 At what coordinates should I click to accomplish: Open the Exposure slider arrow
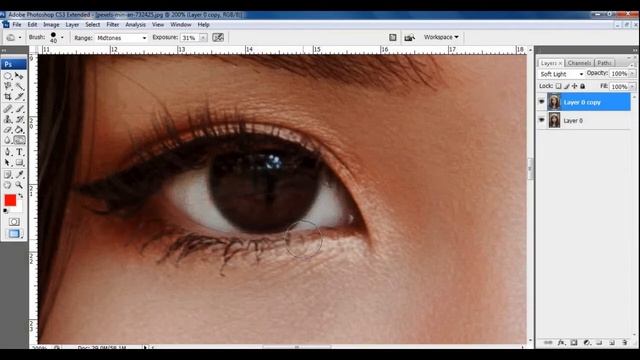[203, 38]
